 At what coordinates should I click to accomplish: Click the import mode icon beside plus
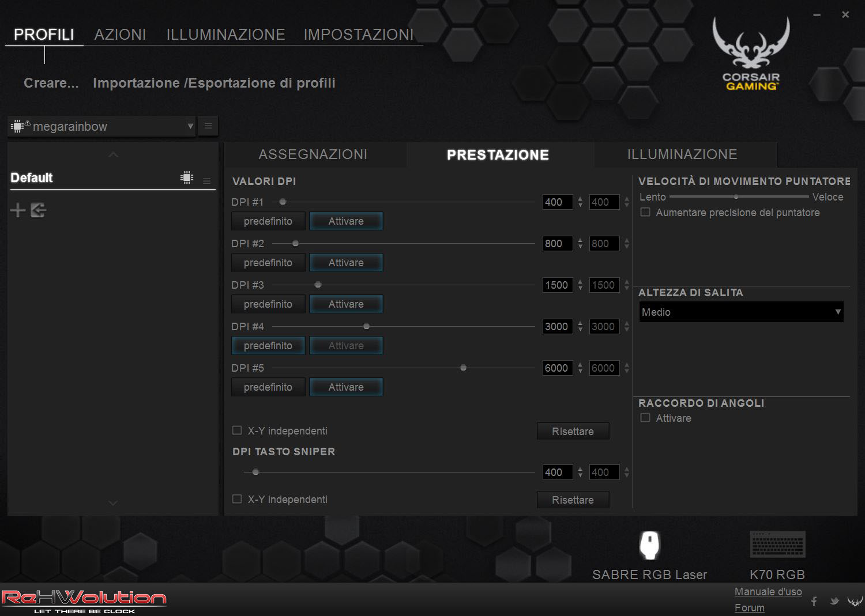pyautogui.click(x=39, y=210)
